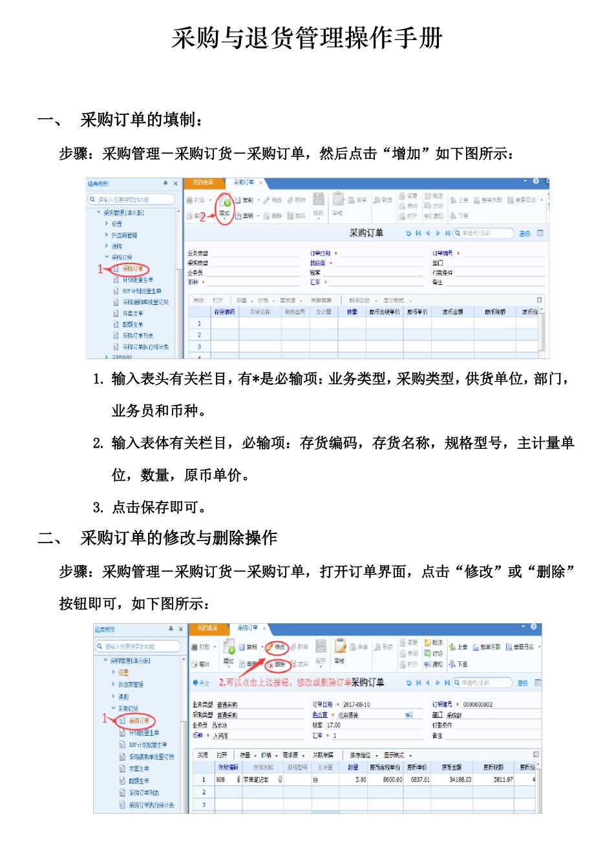Click the 整单关联 icon in first figure

point(477,200)
